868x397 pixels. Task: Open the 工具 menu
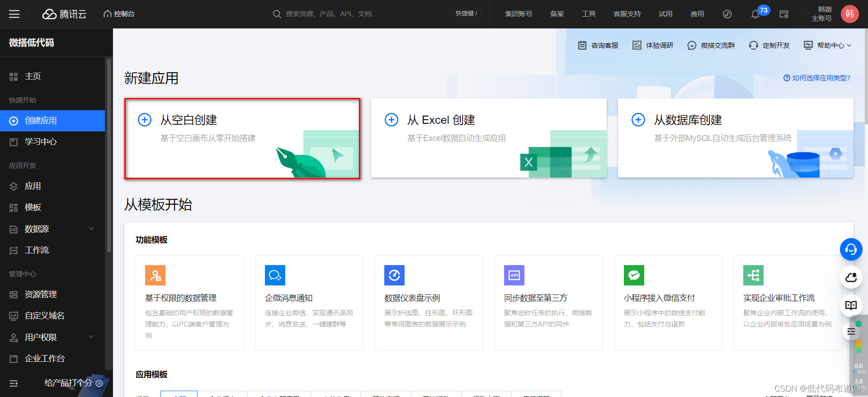(x=589, y=14)
